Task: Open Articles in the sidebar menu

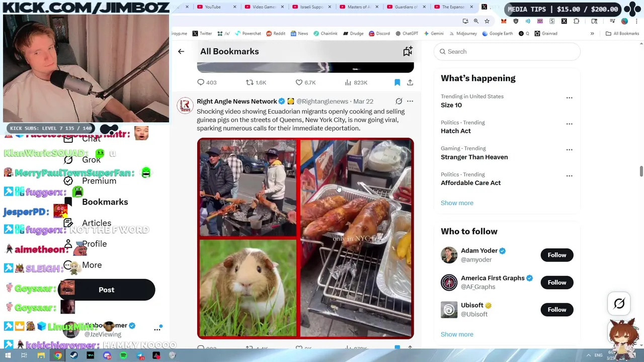Action: [x=97, y=223]
